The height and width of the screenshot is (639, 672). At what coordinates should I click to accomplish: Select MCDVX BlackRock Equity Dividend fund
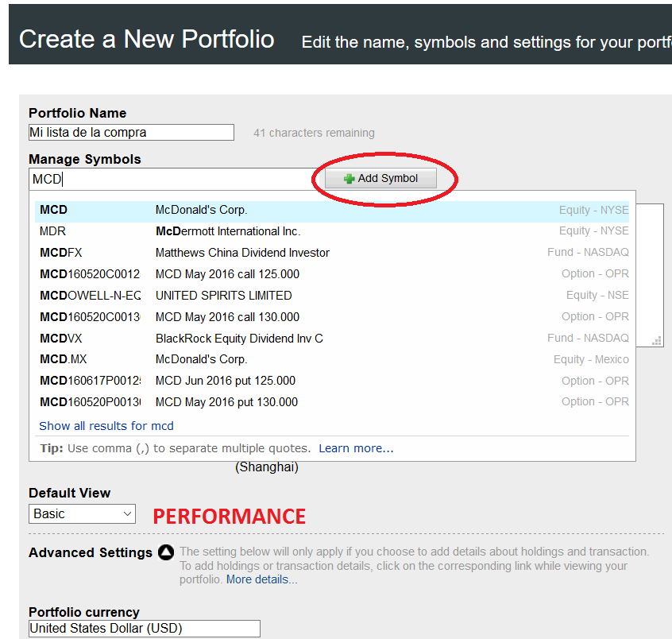334,339
